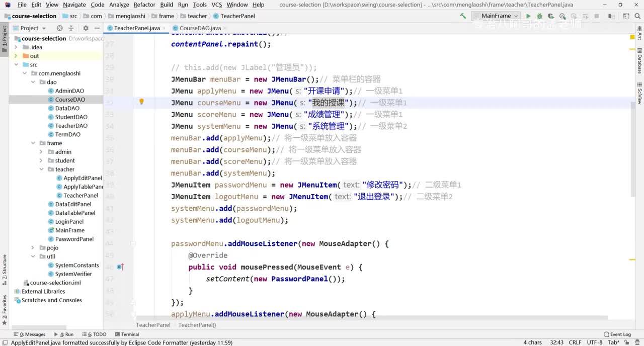Click the Profile run icon in toolbar
The image size is (644, 346).
(562, 16)
